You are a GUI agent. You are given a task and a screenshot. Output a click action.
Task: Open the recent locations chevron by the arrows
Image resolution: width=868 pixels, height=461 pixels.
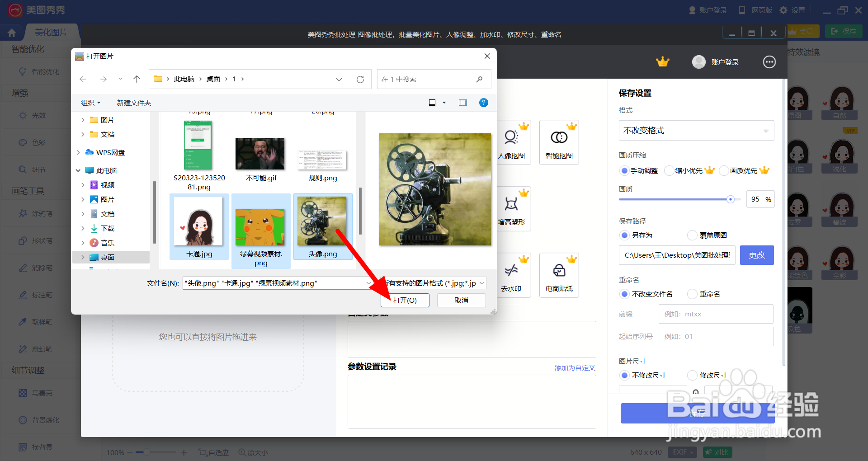[x=120, y=79]
